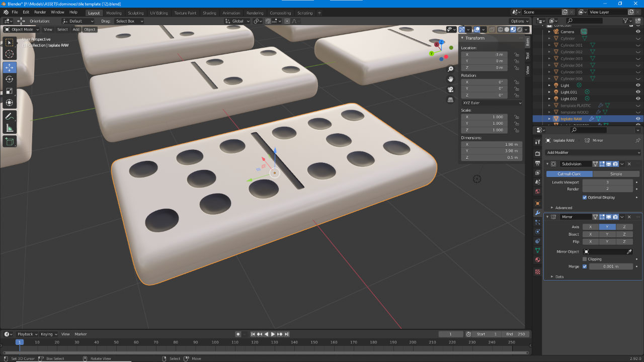Toggle snapping magnet in the header

(268, 21)
